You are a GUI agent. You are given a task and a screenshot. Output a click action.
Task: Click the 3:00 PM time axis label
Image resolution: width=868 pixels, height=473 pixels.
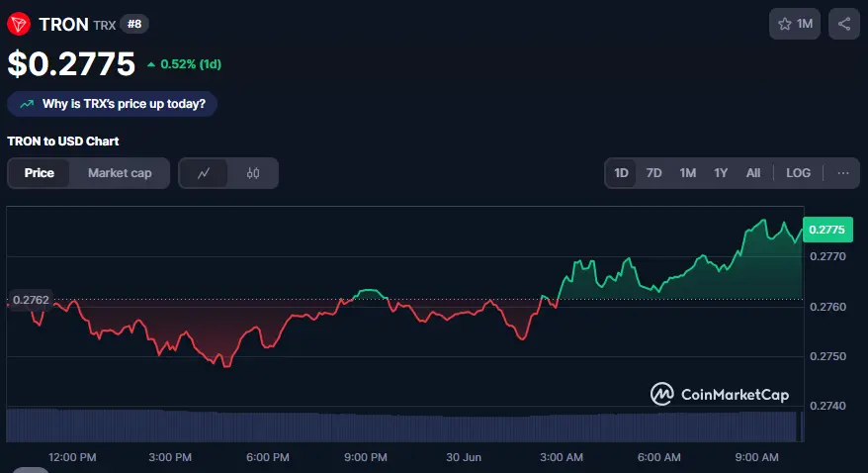170,457
